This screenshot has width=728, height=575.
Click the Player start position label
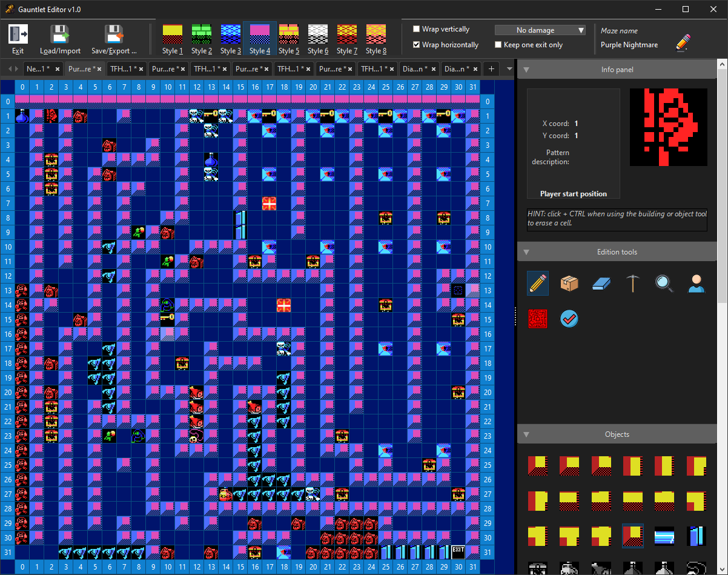(574, 194)
